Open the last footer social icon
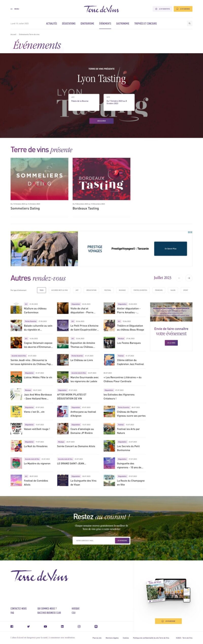The width and height of the screenshot is (203, 644). 96,626
